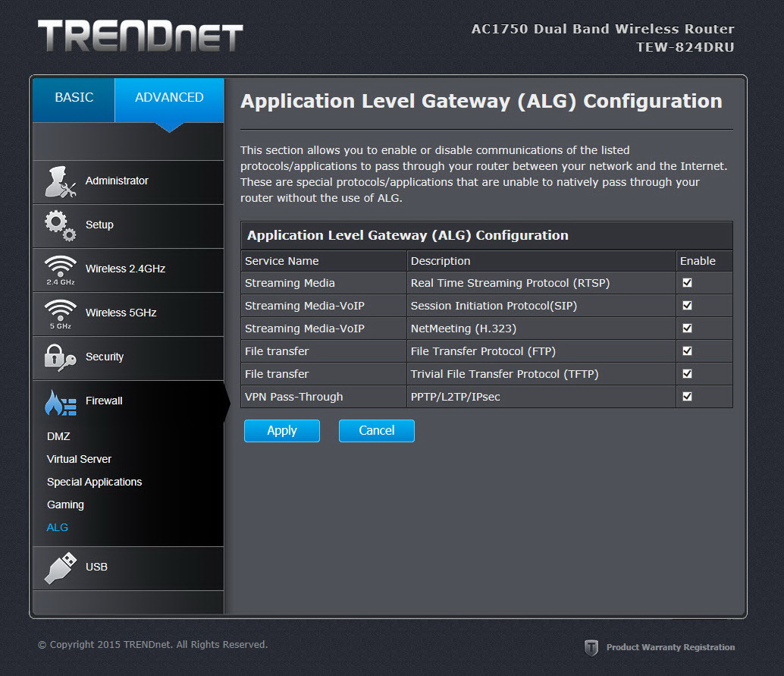The width and height of the screenshot is (784, 676).
Task: Click the Administrator person-with-tools icon
Action: [61, 181]
